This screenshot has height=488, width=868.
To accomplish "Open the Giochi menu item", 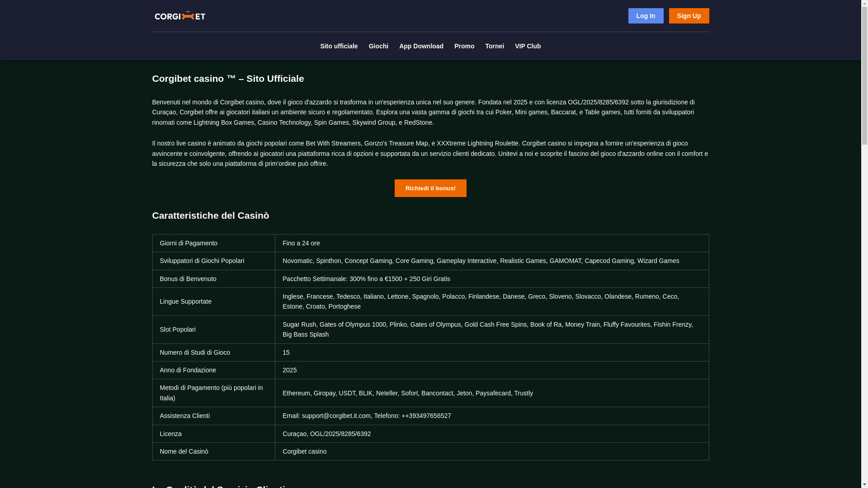I will pos(378,46).
